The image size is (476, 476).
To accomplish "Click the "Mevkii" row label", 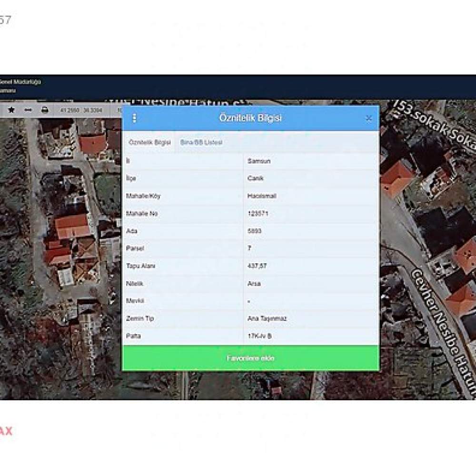I will point(135,301).
